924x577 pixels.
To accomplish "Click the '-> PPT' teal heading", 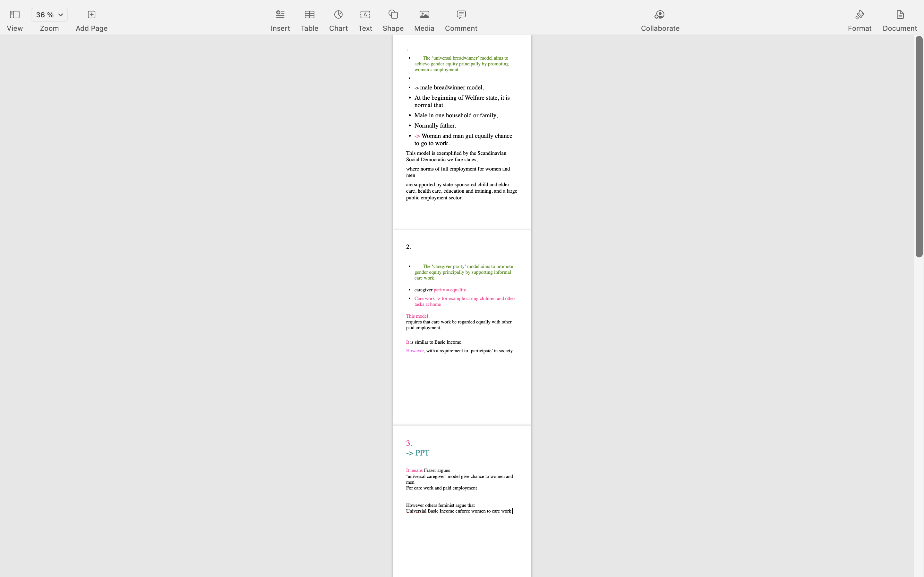I will 417,453.
